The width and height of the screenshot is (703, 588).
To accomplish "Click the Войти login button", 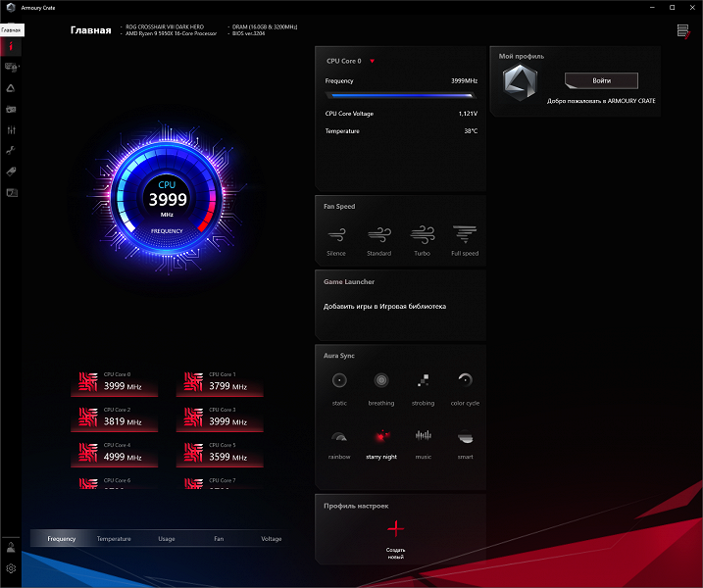I will click(601, 80).
